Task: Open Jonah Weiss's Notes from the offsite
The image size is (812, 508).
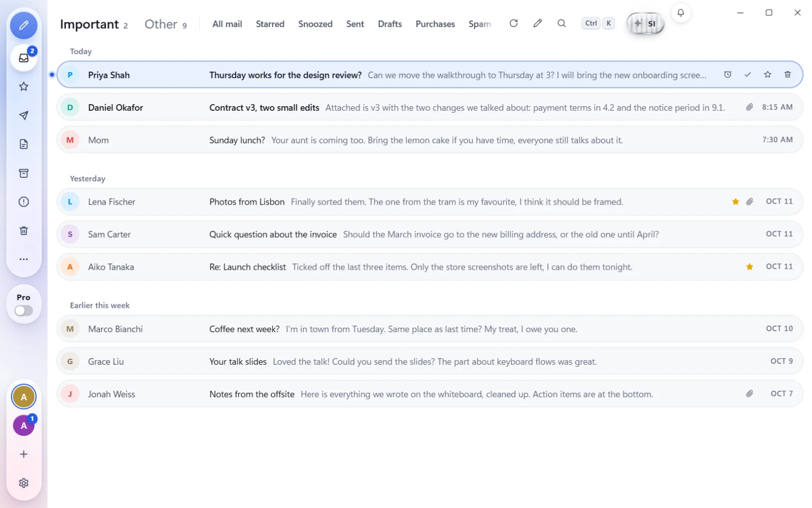Action: click(429, 394)
